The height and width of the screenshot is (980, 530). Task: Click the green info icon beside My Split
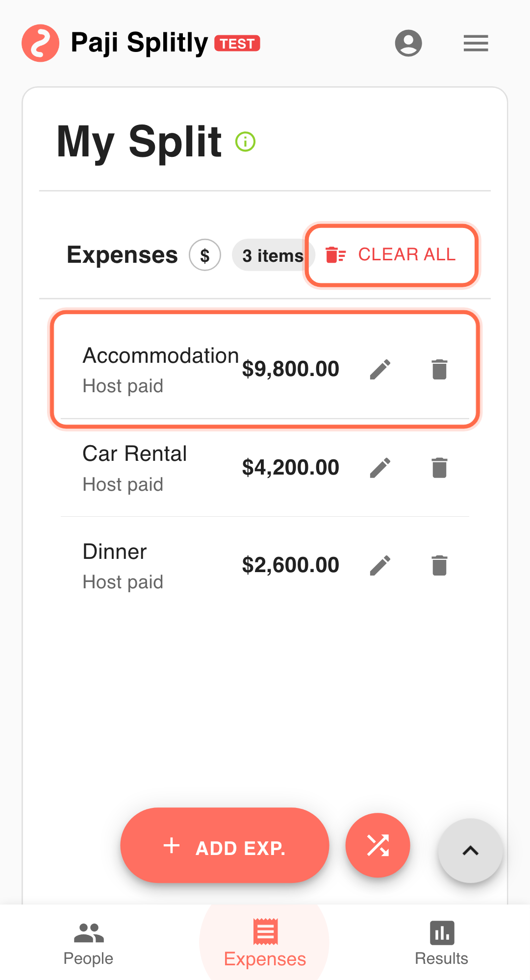(245, 142)
